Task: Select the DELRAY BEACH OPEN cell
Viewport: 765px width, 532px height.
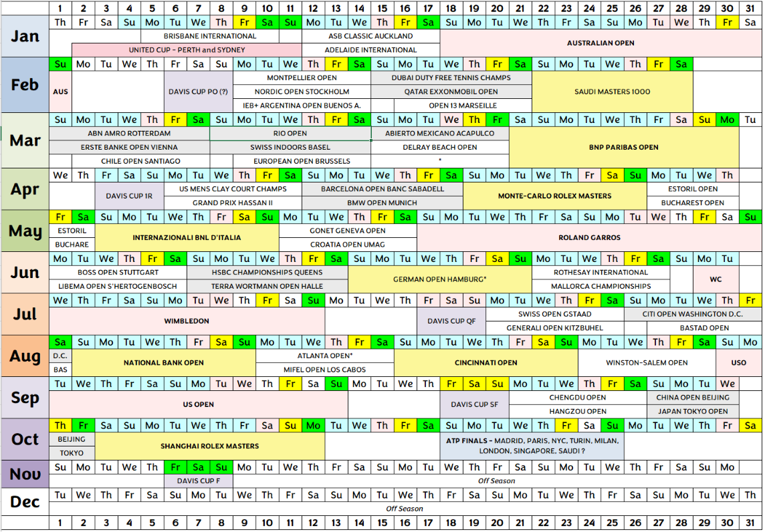Action: pyautogui.click(x=440, y=147)
